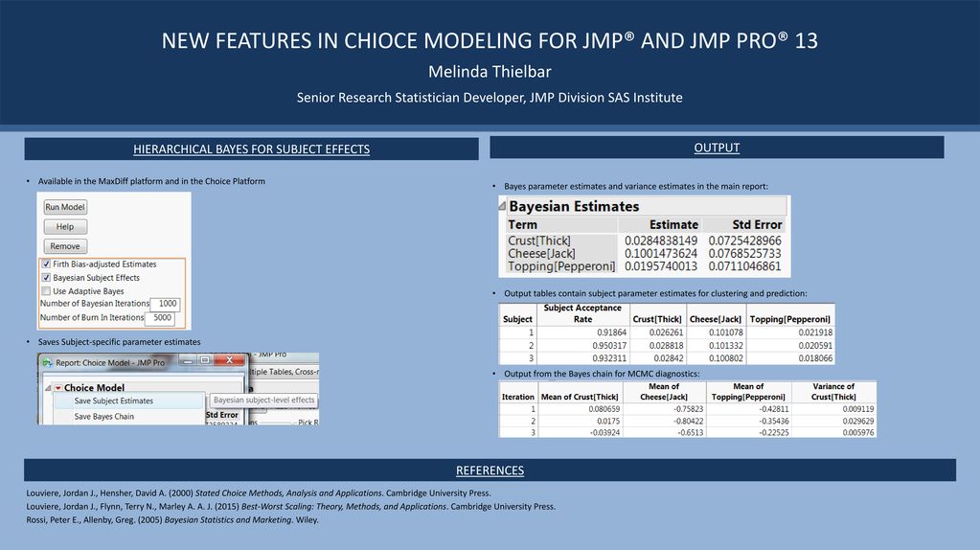Screen dimensions: 980x550
Task: Click estimate value 0.1001473624
Action: tap(661, 254)
